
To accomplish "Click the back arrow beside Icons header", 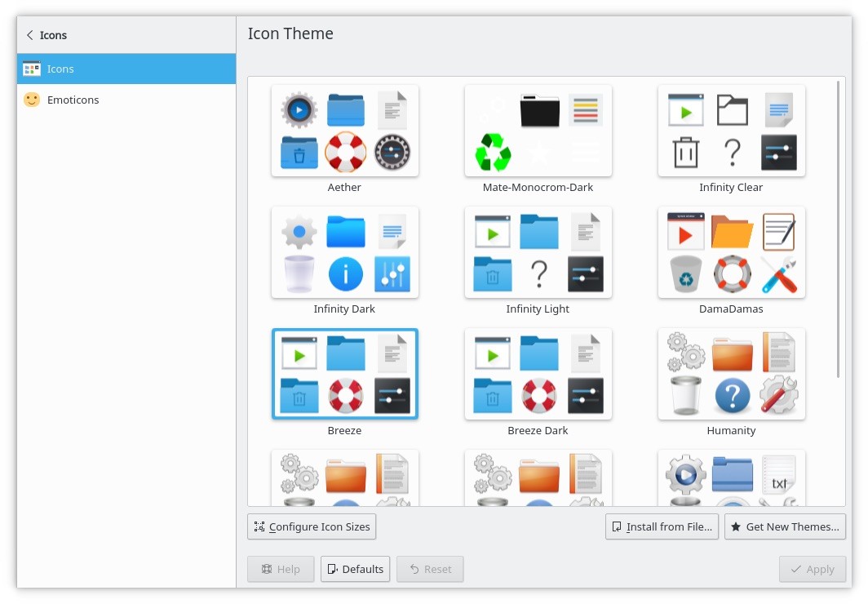I will (30, 35).
